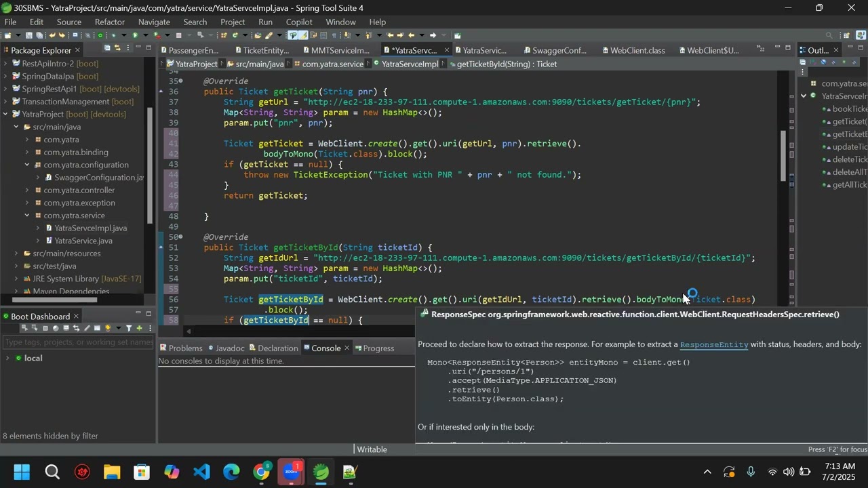Collapse the src/main/java folder
868x488 pixels.
click(x=16, y=127)
